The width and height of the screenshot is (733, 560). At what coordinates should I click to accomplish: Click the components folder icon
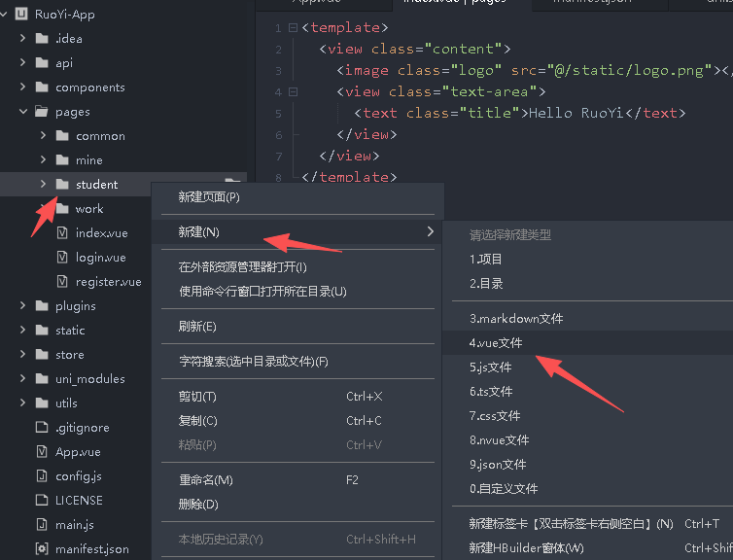pos(41,87)
